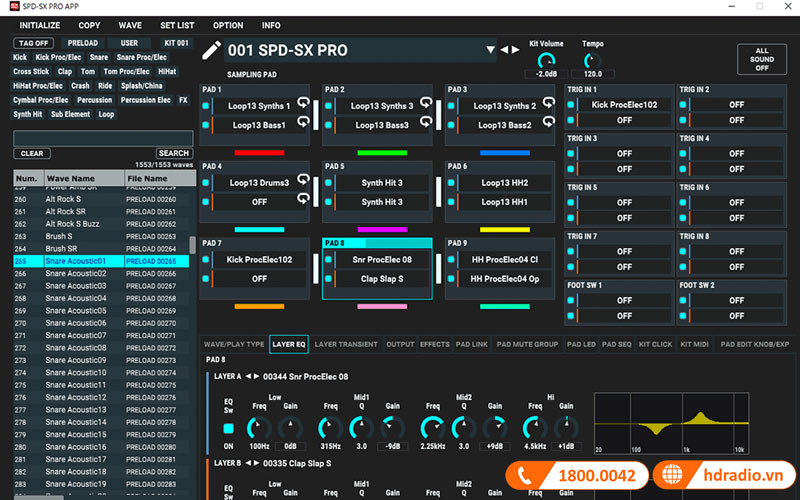
Task: Select previous kit with left arrow
Action: click(x=504, y=49)
